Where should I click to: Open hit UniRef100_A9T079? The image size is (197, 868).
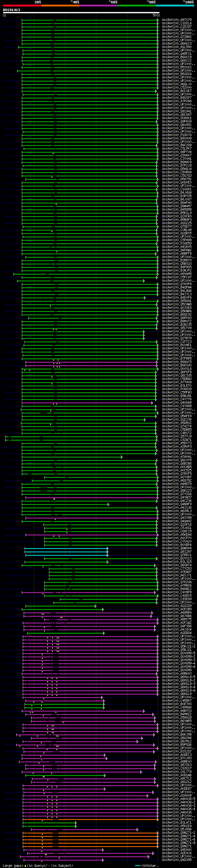pos(177,20)
